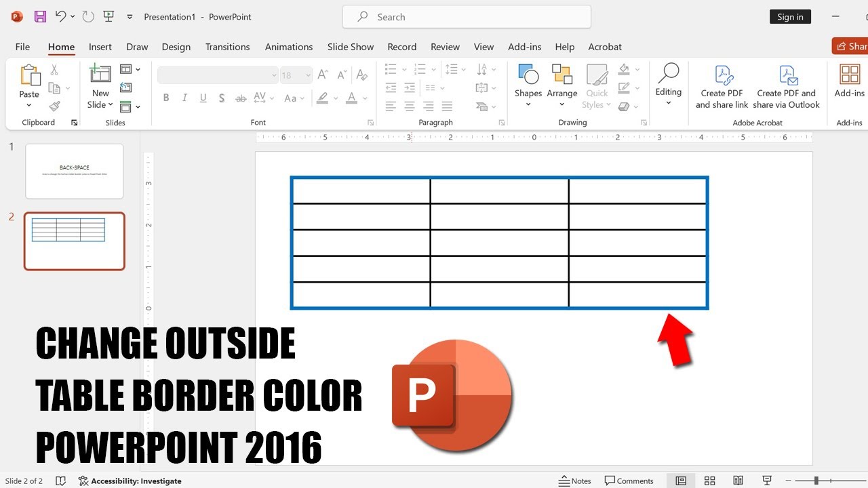Open the Arrange options

pyautogui.click(x=562, y=85)
